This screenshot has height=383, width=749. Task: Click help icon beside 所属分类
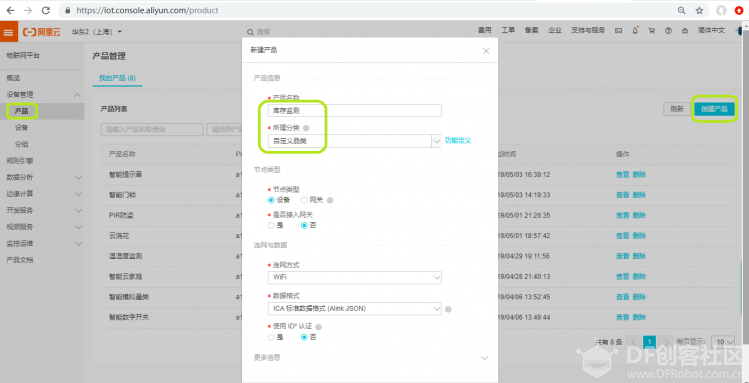[306, 128]
